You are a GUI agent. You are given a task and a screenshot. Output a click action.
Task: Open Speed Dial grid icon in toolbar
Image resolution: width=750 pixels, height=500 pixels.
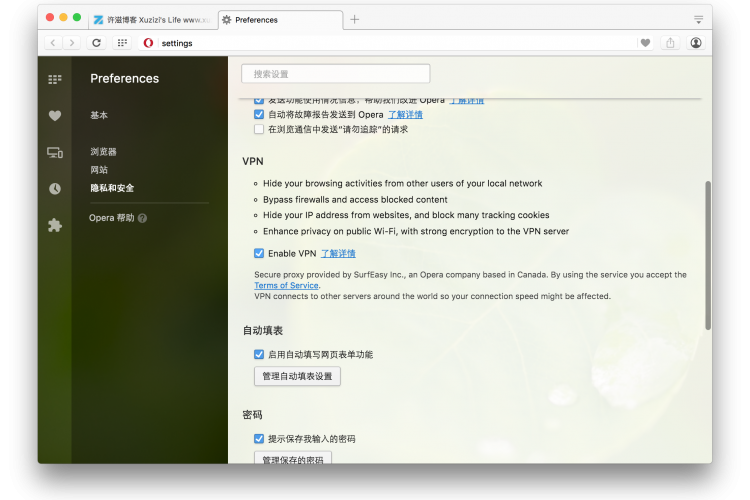(x=122, y=43)
